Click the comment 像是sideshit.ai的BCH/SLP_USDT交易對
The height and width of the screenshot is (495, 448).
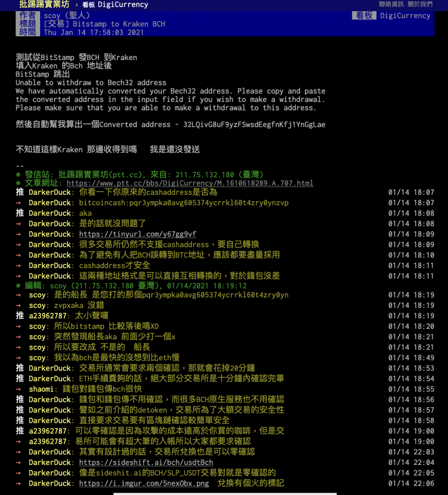pyautogui.click(x=177, y=473)
